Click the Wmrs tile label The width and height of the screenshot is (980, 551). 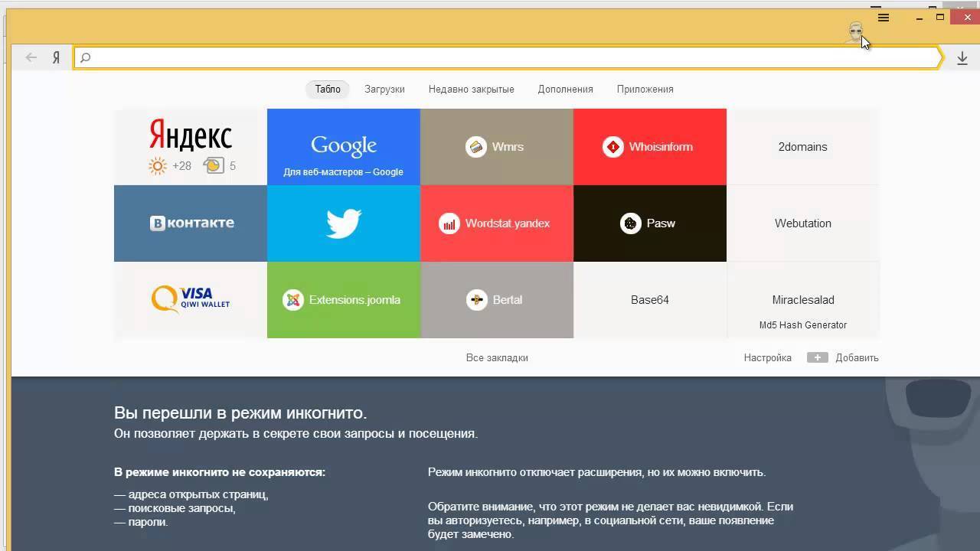coord(508,147)
